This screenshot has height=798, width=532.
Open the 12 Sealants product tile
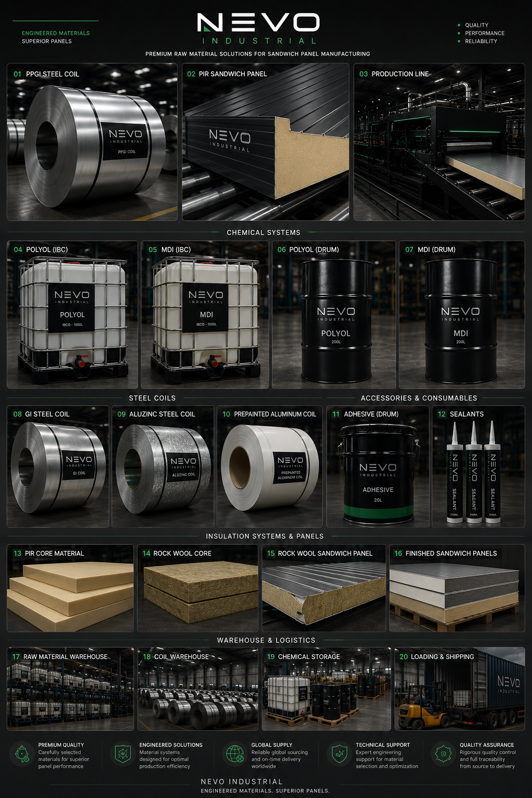pyautogui.click(x=478, y=467)
